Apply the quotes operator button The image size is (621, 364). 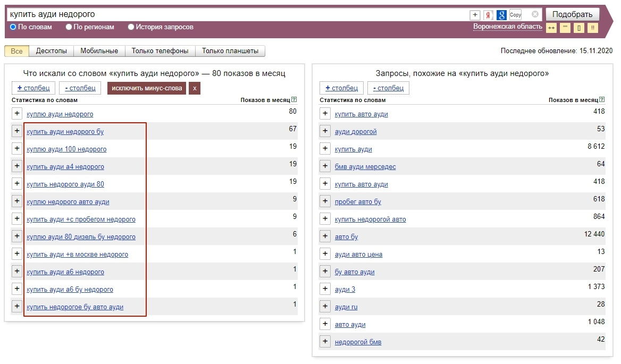click(565, 28)
